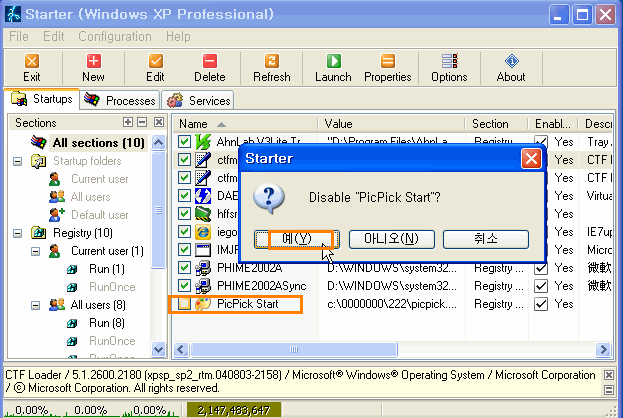
Task: Toggle the DAE entry checkbox
Action: click(184, 196)
